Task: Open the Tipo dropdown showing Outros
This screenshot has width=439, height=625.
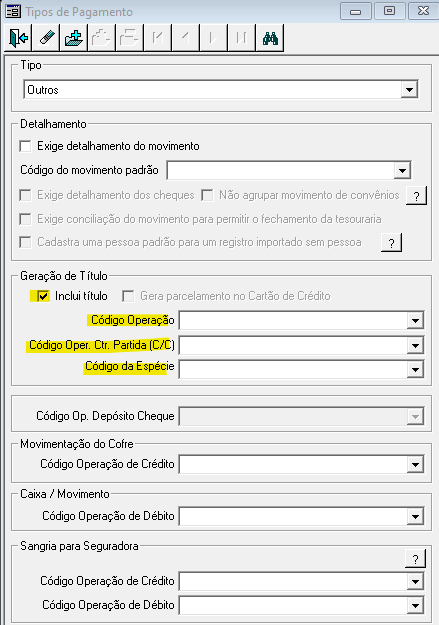Action: [409, 90]
